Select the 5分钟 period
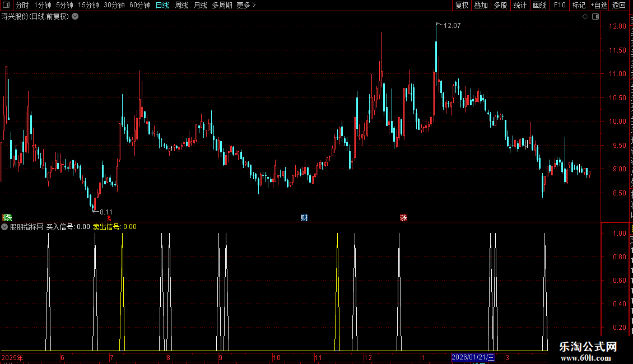This screenshot has width=633, height=364. pyautogui.click(x=64, y=5)
